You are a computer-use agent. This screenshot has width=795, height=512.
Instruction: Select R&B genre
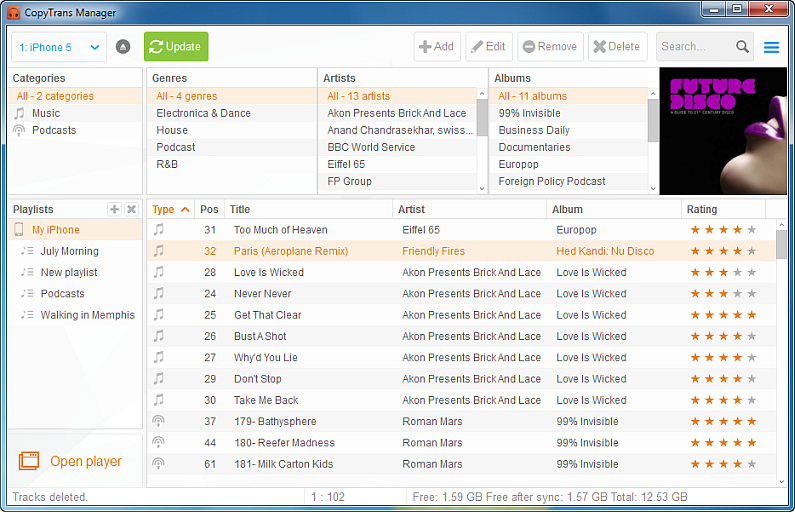[232, 164]
